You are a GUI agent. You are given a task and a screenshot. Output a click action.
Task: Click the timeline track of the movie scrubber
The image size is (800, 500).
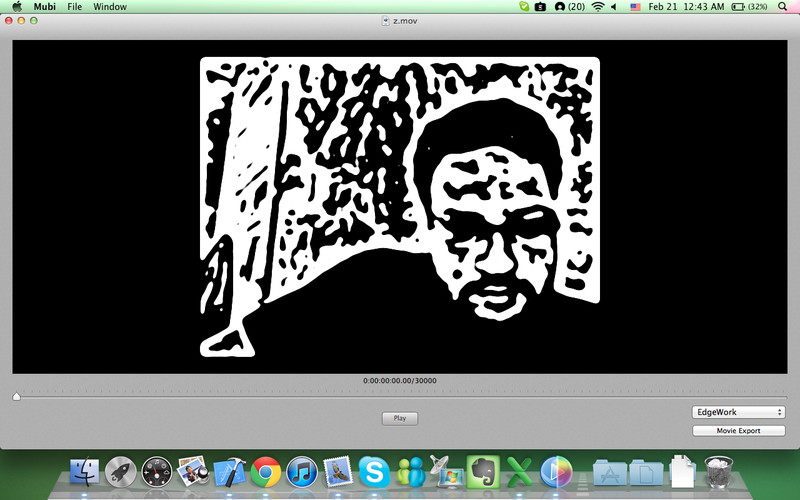400,396
